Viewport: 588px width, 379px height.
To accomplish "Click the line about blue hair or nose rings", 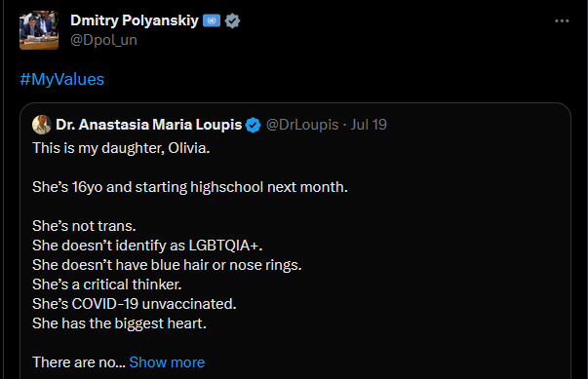I will [x=167, y=265].
